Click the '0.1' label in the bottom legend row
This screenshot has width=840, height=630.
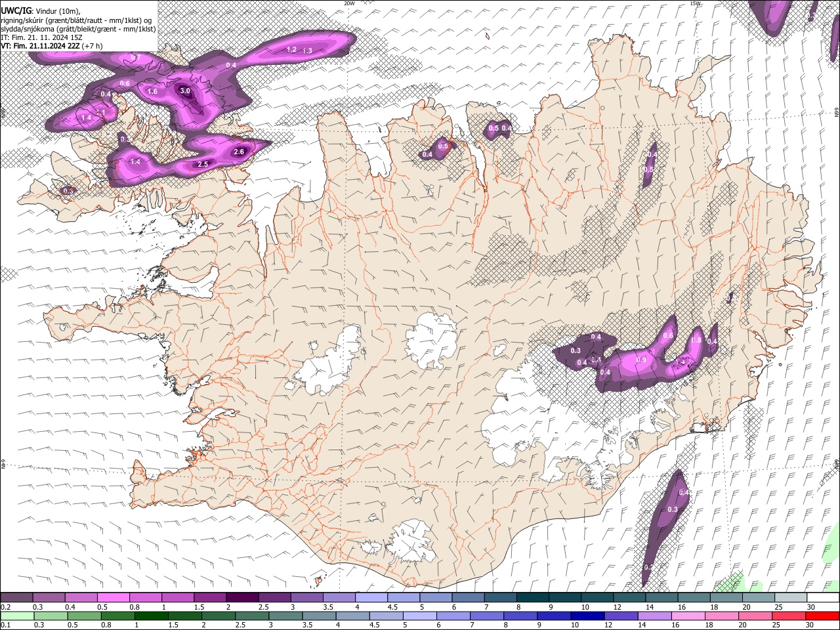click(6, 625)
